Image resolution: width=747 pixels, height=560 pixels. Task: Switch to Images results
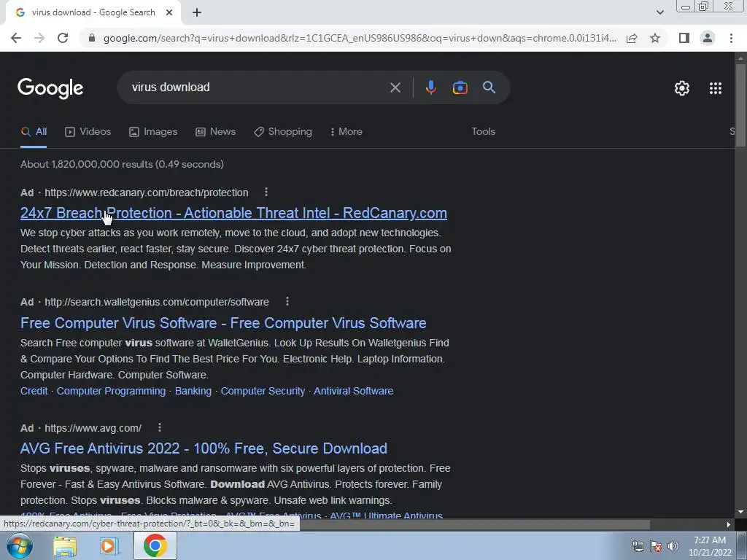(153, 132)
